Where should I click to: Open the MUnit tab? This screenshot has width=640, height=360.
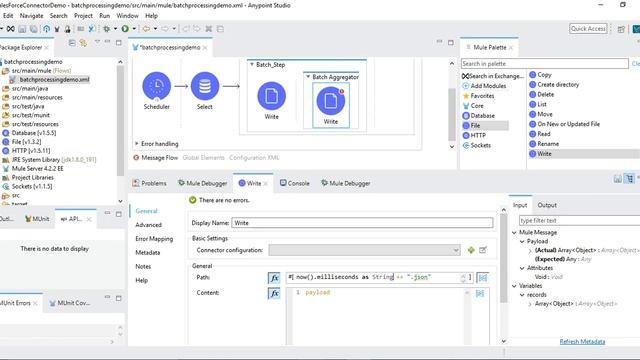(37, 219)
